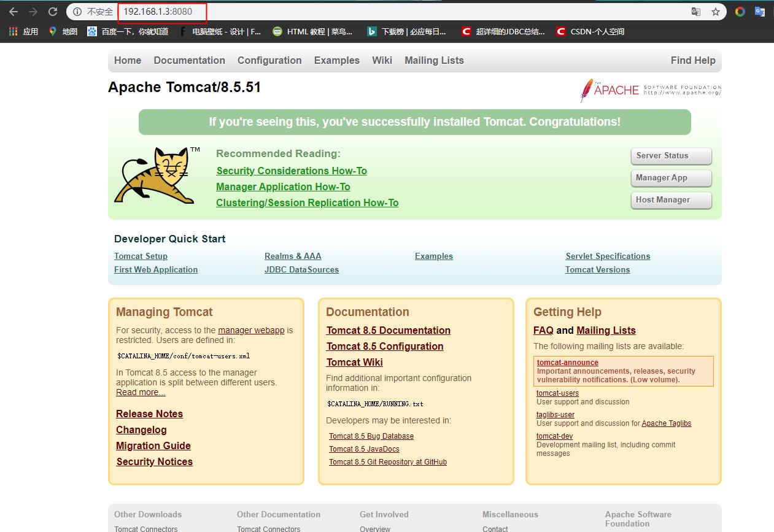Click Find Help in the nav bar
The image size is (774, 532).
693,60
